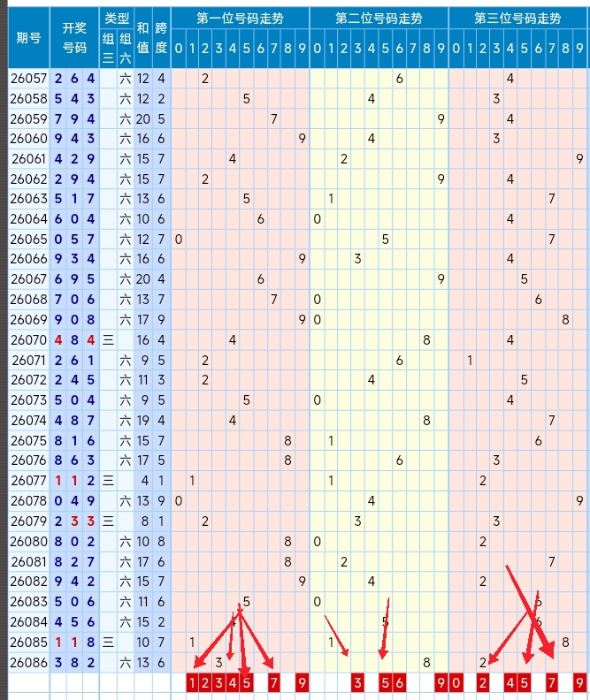Screen dimensions: 590x700
Task: Select period number 26086
Action: [28, 663]
